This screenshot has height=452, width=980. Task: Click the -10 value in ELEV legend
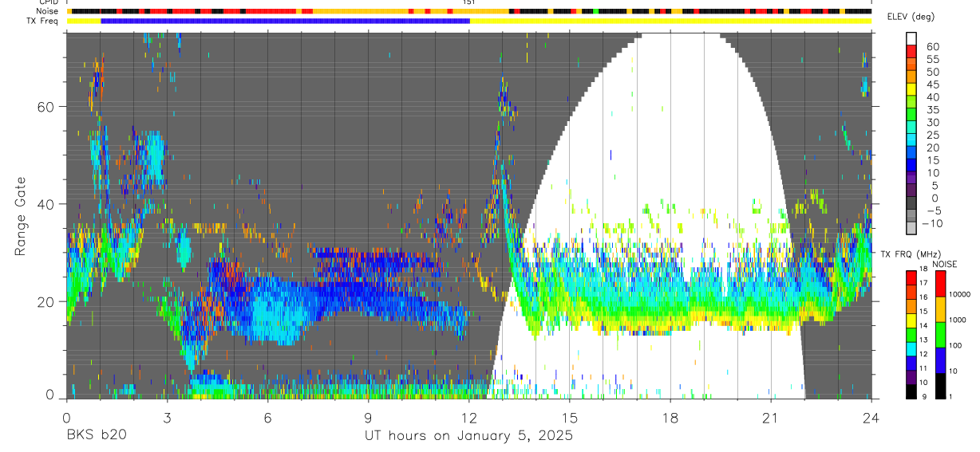(931, 223)
